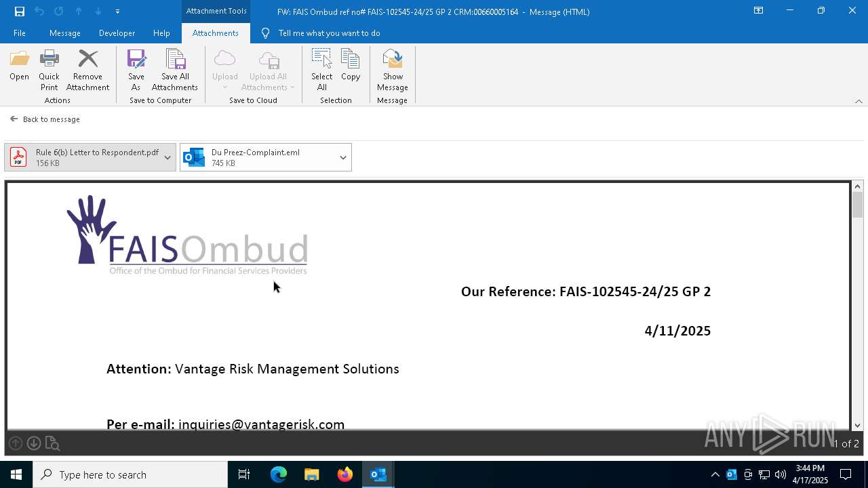Expand dropdown of Rule 6(b) PDF attachment
Screen dimensions: 868x488
click(x=167, y=157)
